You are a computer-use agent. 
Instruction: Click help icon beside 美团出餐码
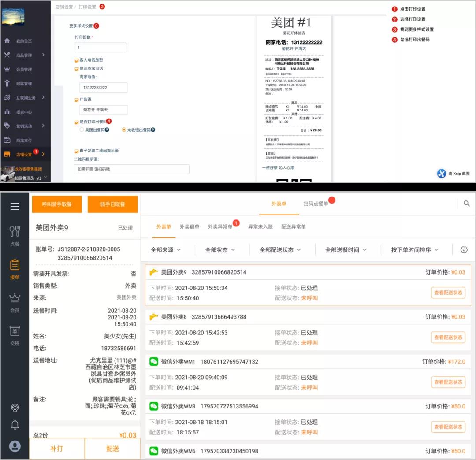pos(107,130)
